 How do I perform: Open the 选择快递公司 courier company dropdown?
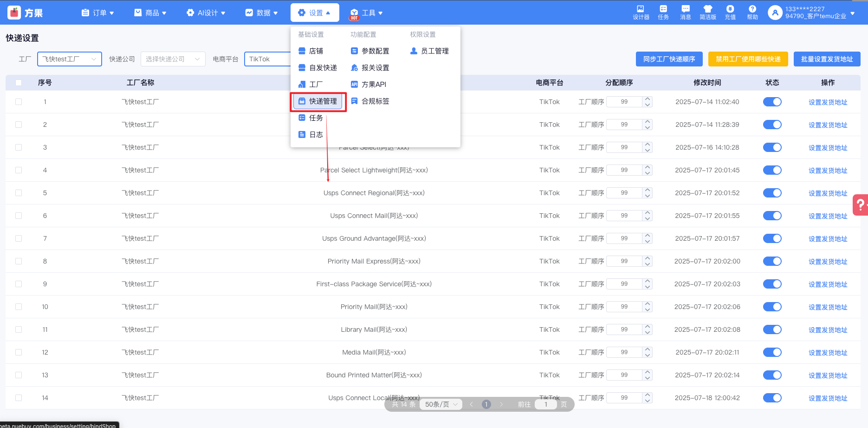click(173, 59)
